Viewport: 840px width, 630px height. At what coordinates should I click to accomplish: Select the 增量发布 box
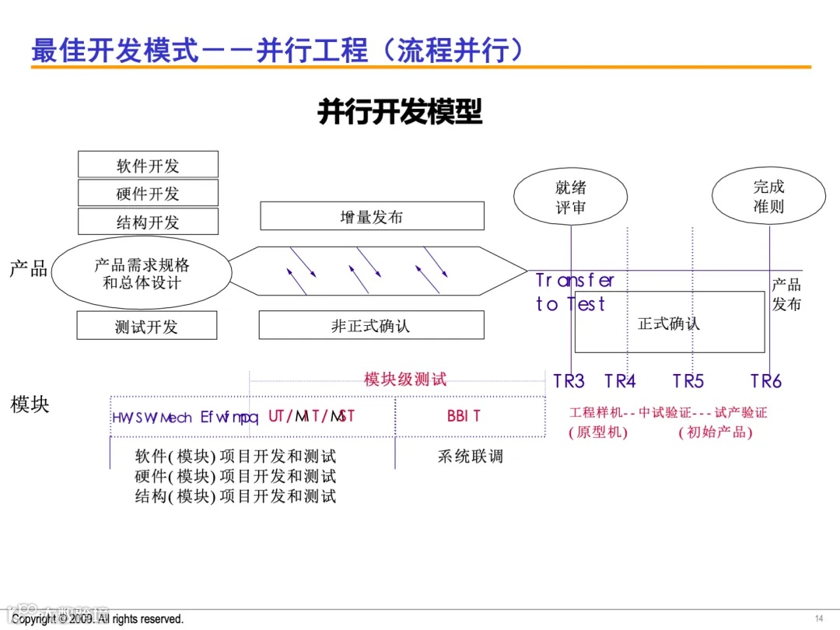[371, 215]
